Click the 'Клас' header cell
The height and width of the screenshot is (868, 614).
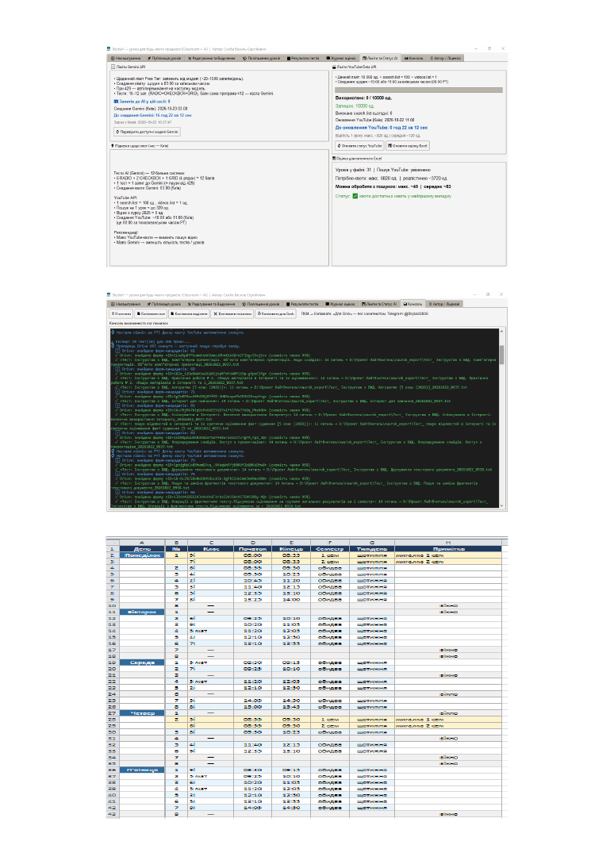pos(211,548)
